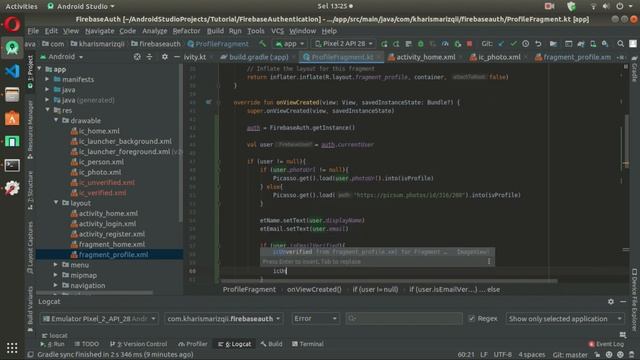This screenshot has width=640, height=360.
Task: Click the Visual Studio Code dock icon
Action: (12, 71)
